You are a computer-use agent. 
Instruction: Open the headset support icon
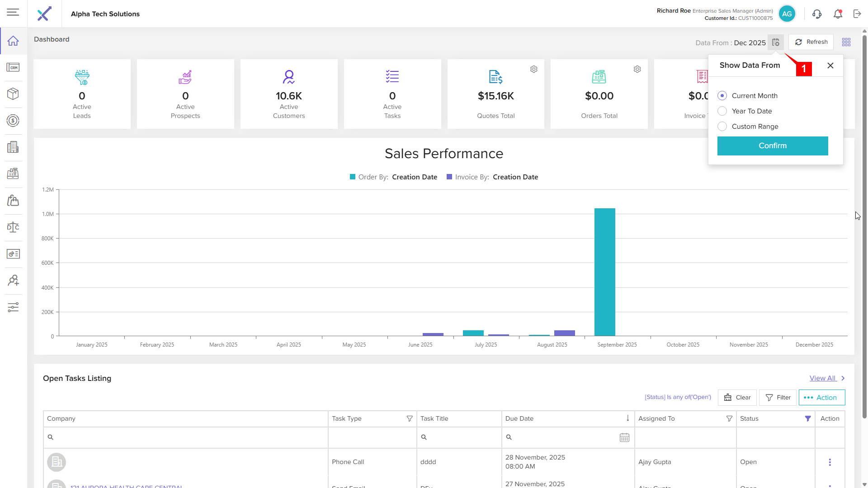817,14
